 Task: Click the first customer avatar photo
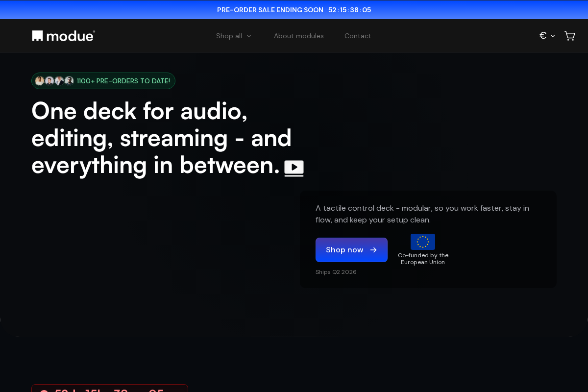tap(40, 81)
